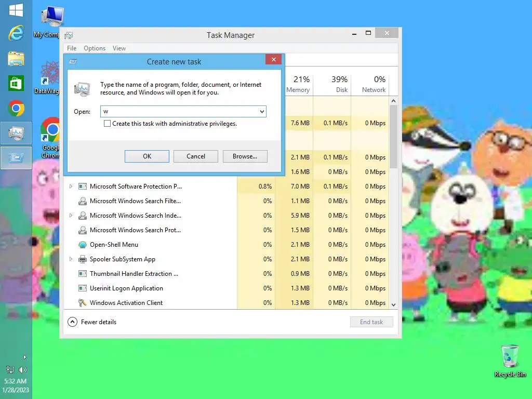Expand Microsoft Software Protection process
The image size is (532, 399).
(71, 187)
